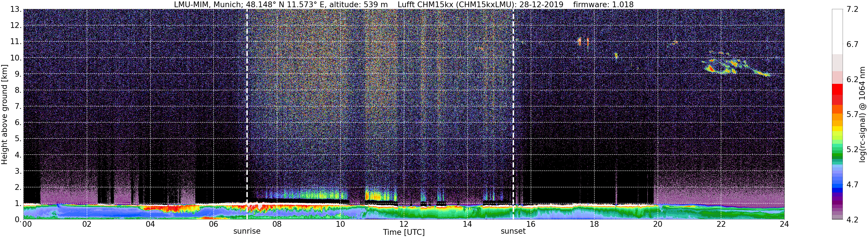Click the 'sunset' label below the time axis
This screenshot has height=238, width=868.
click(513, 231)
